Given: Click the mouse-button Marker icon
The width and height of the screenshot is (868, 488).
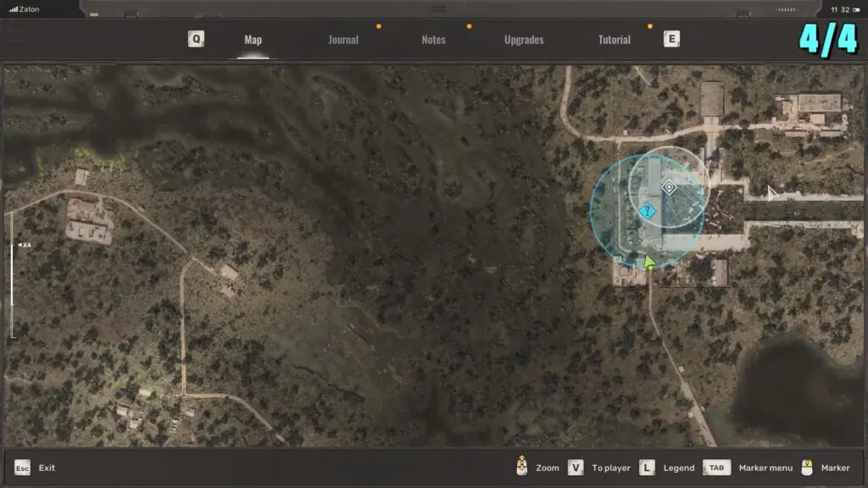Looking at the screenshot, I should click(807, 468).
